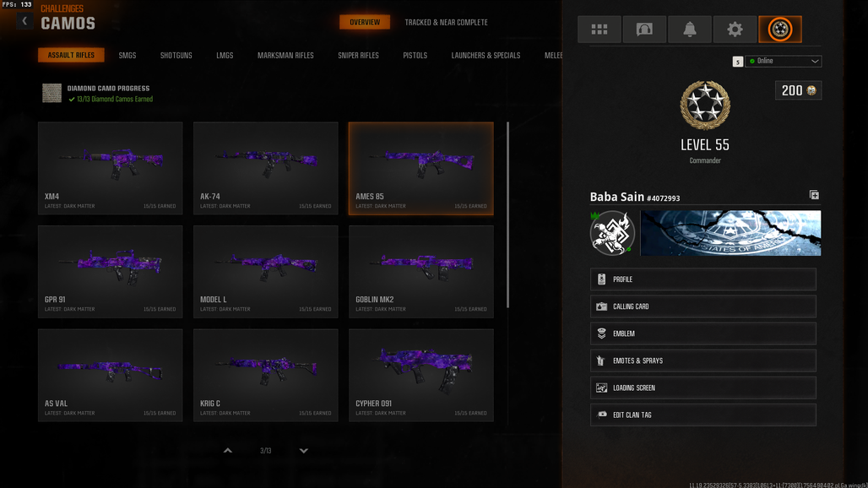Select Tracked & Near Complete tab
This screenshot has width=868, height=488.
coord(446,22)
